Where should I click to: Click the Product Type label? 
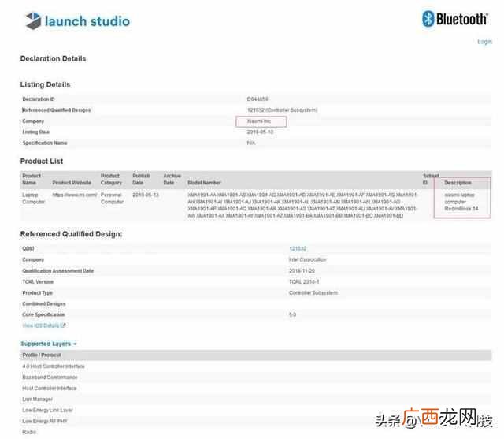pyautogui.click(x=37, y=292)
